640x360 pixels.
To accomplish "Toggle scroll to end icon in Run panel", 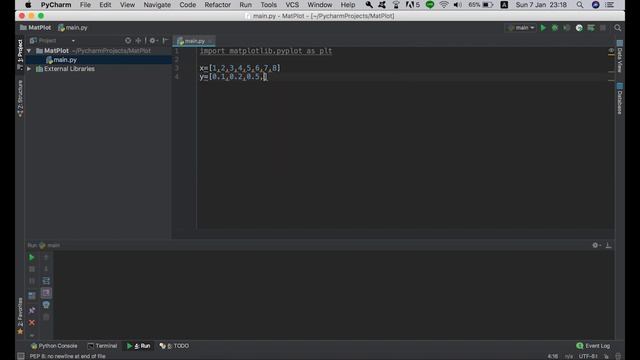I will [46, 293].
